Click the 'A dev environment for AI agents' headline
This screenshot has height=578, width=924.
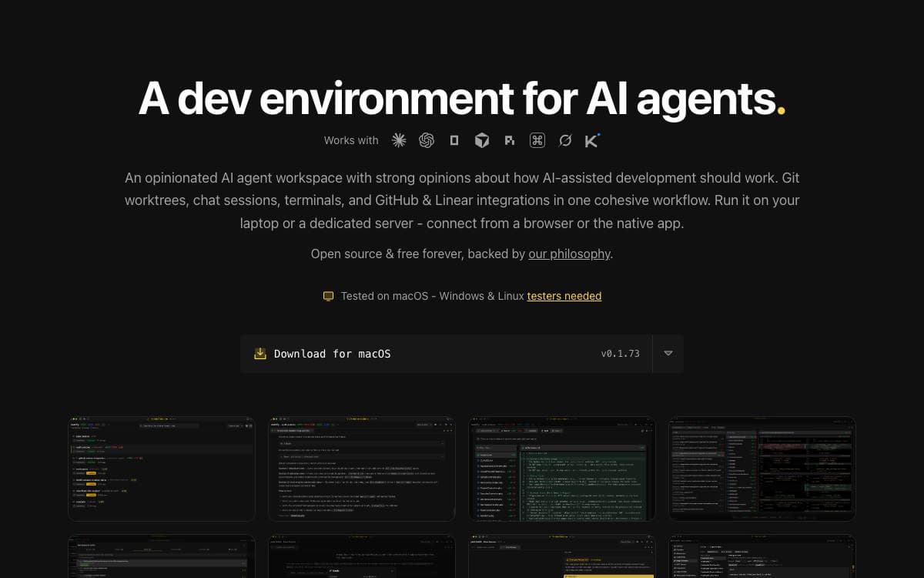pyautogui.click(x=462, y=98)
